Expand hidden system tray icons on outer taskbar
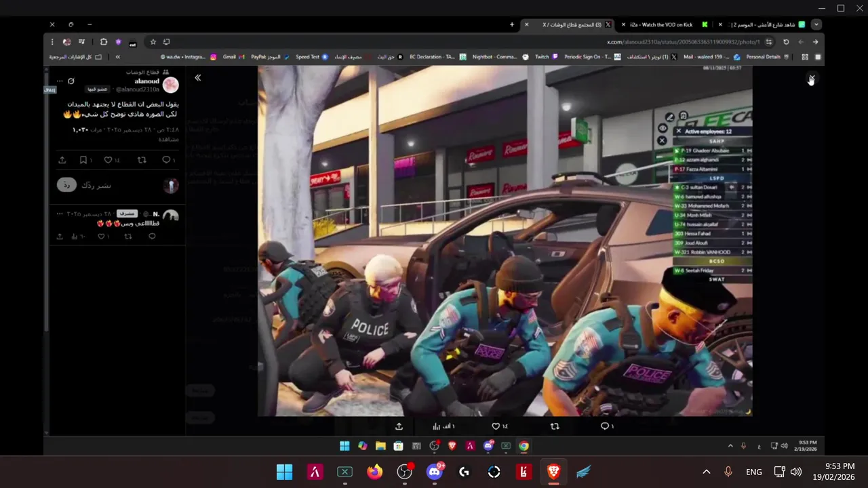 [706, 472]
